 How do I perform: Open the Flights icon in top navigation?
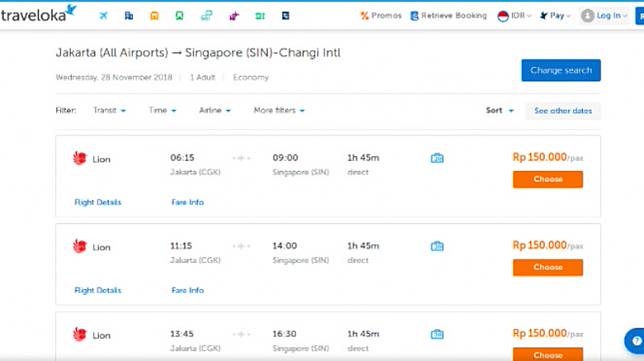click(x=103, y=16)
